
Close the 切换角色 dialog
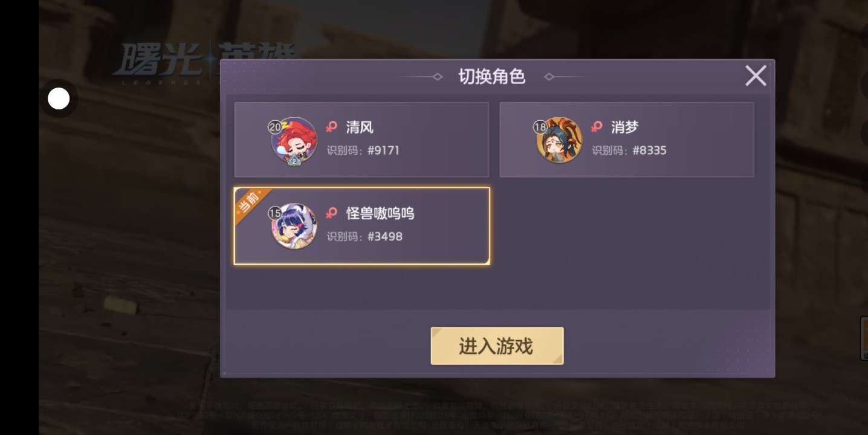click(756, 76)
